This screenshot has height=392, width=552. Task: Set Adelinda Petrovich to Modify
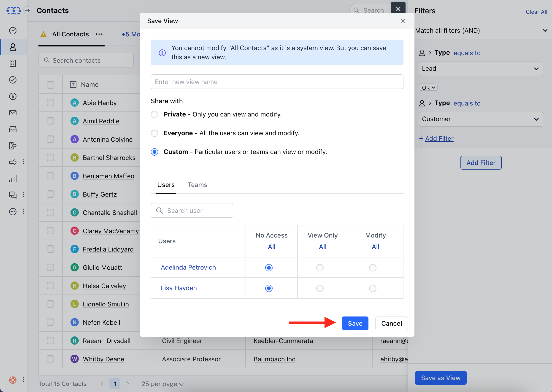coord(373,268)
